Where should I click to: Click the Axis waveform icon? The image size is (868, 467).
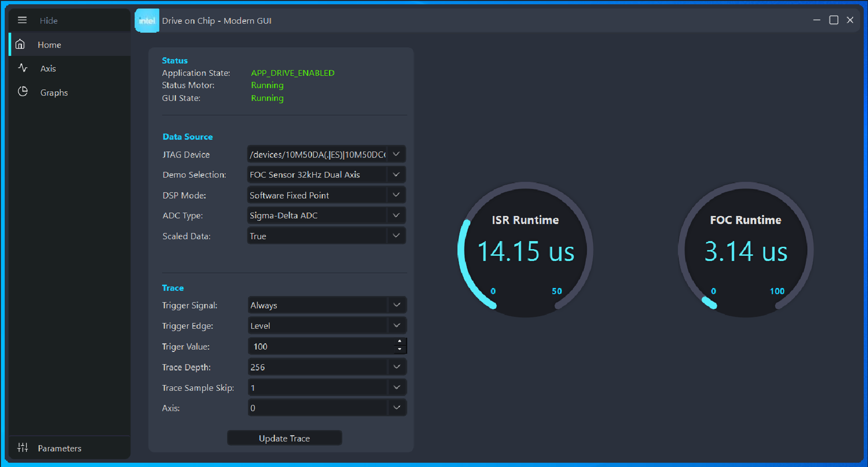[x=22, y=68]
